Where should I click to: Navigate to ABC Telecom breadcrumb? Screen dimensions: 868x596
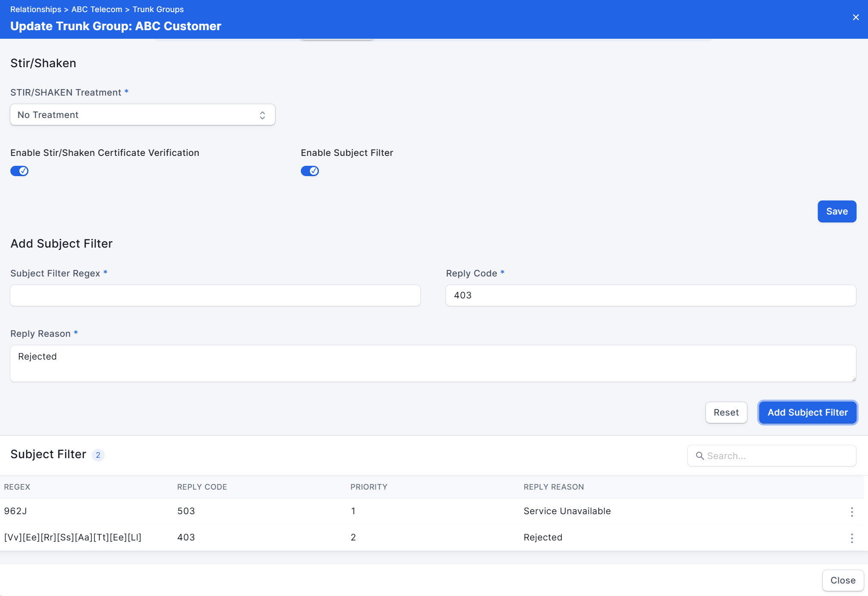point(97,9)
